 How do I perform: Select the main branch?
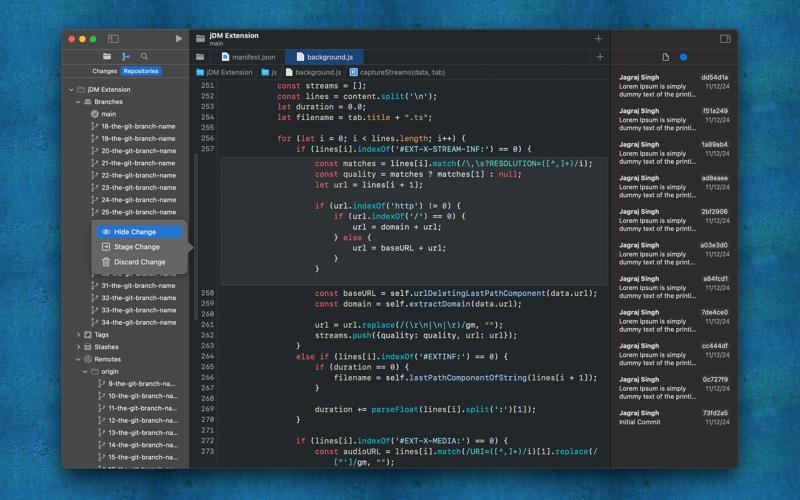click(108, 114)
